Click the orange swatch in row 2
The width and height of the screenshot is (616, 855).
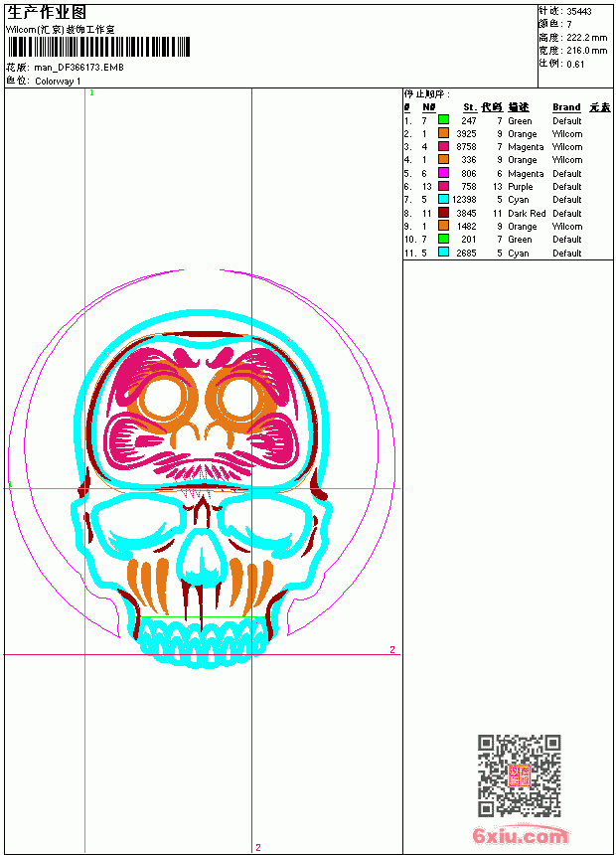click(444, 133)
